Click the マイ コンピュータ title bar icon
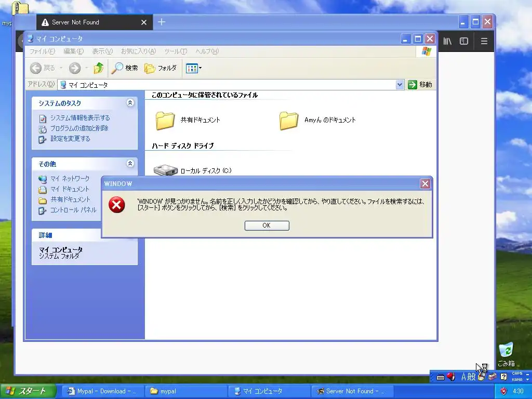Image resolution: width=532 pixels, height=399 pixels. coord(31,38)
